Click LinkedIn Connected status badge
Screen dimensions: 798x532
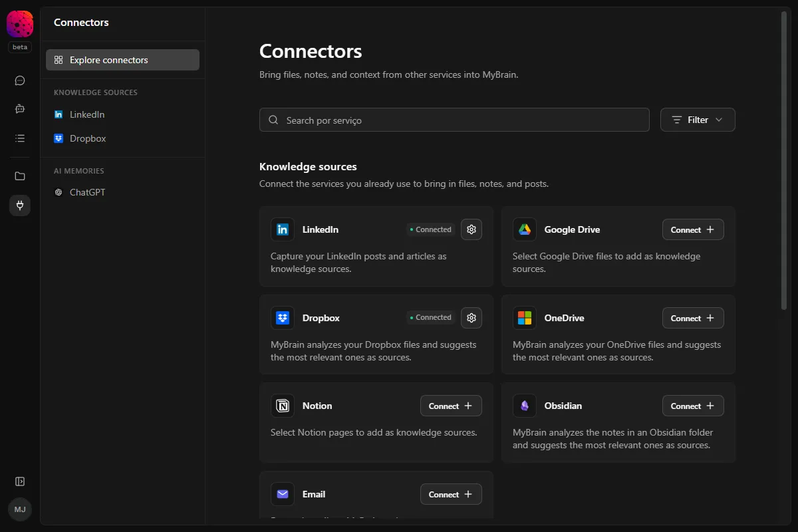pos(431,229)
